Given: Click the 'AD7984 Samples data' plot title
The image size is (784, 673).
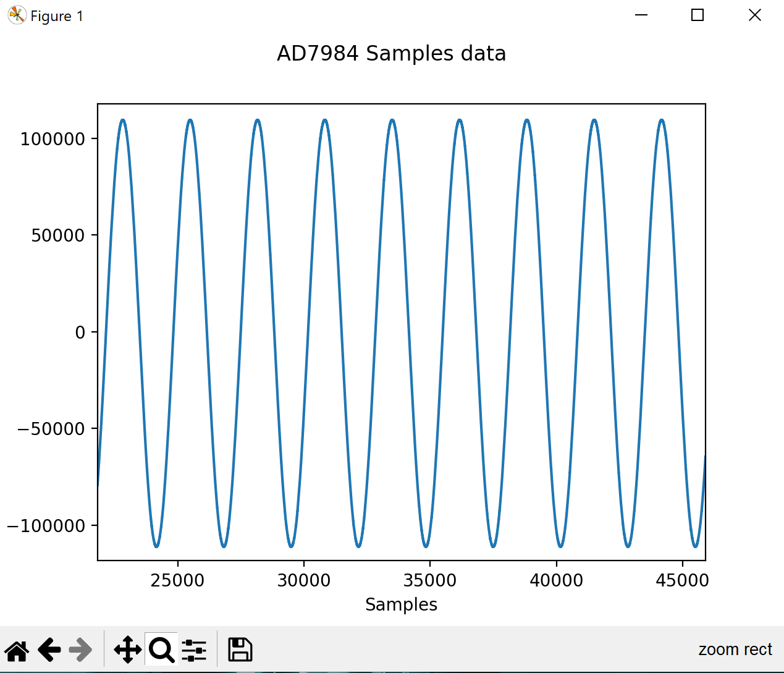Looking at the screenshot, I should click(391, 54).
